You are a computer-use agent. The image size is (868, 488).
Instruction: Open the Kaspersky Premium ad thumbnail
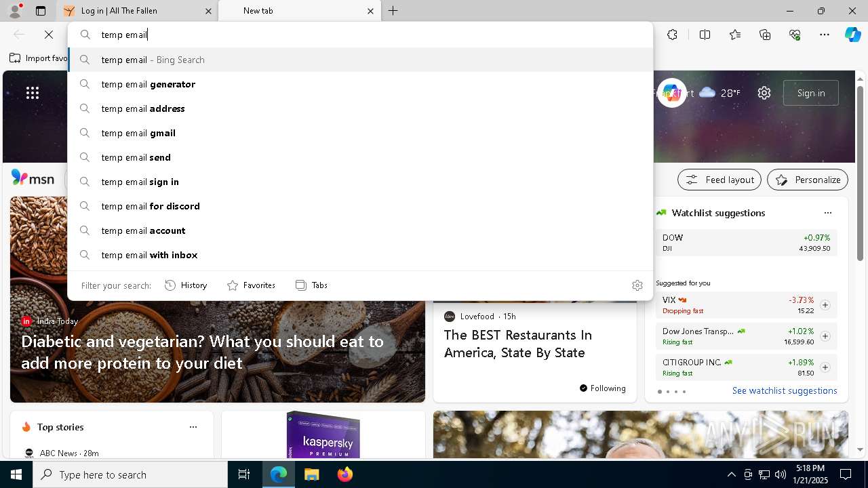[x=323, y=434]
